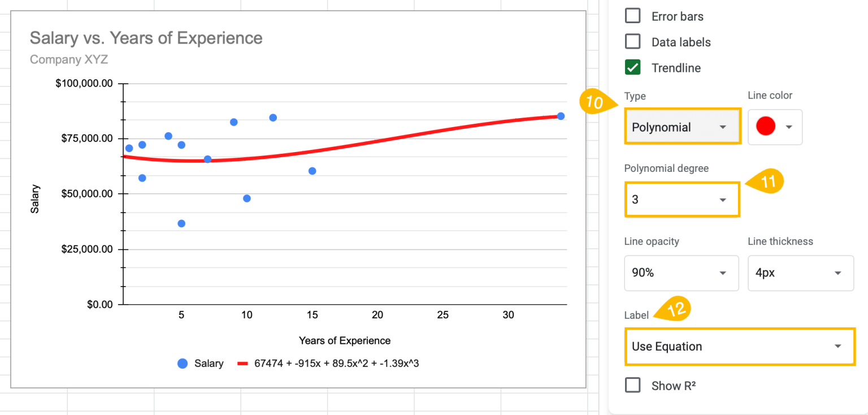The width and height of the screenshot is (868, 415).
Task: Select the rightmost blue data point
Action: click(x=561, y=116)
